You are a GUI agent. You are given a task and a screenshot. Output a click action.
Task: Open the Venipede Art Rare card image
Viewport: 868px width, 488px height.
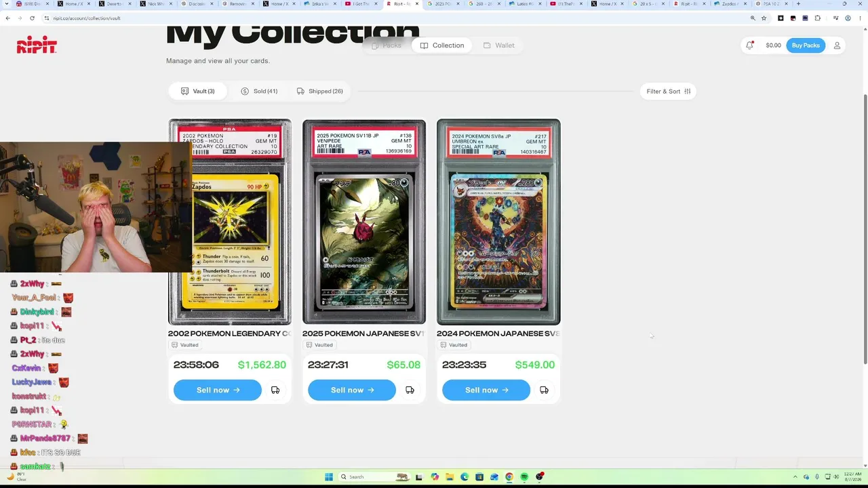364,222
